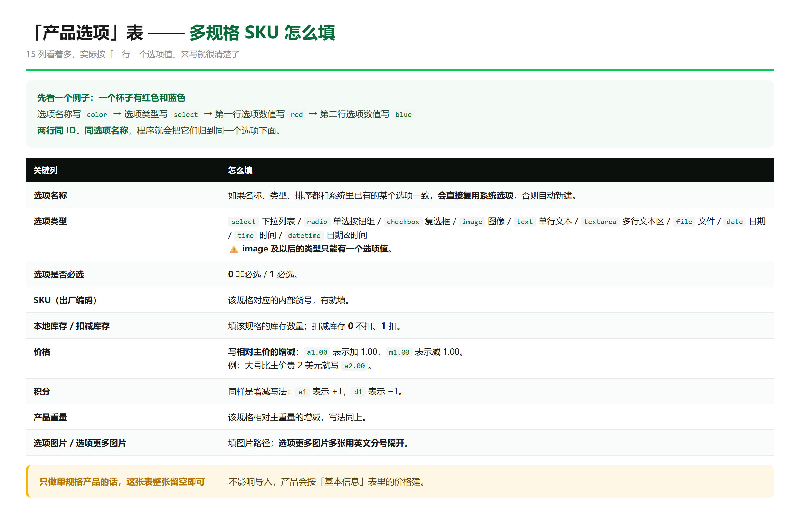This screenshot has height=532, width=800.
Task: Click the text '该规格对应的内部货号，有就填。'
Action: point(289,300)
